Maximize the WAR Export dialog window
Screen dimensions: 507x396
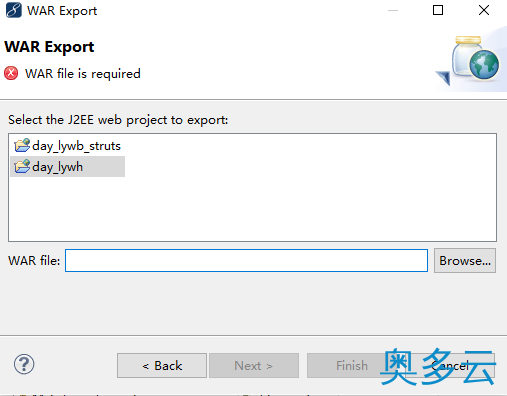coord(438,10)
